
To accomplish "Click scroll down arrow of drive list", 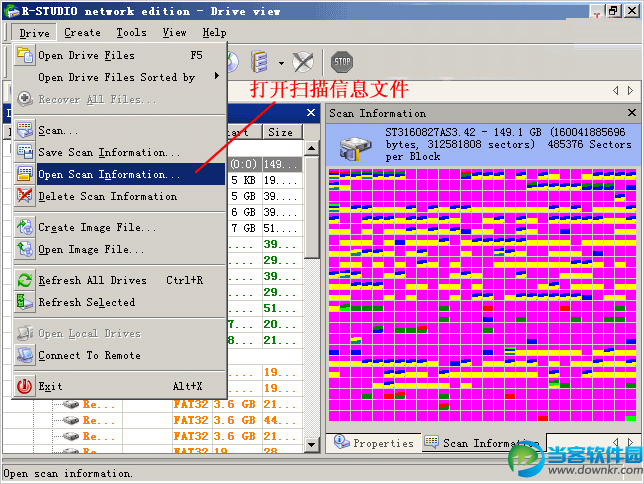I will 311,445.
